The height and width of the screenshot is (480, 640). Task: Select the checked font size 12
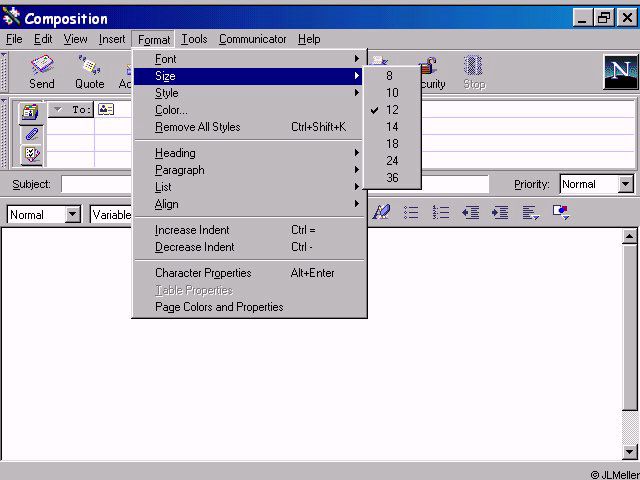tap(392, 110)
